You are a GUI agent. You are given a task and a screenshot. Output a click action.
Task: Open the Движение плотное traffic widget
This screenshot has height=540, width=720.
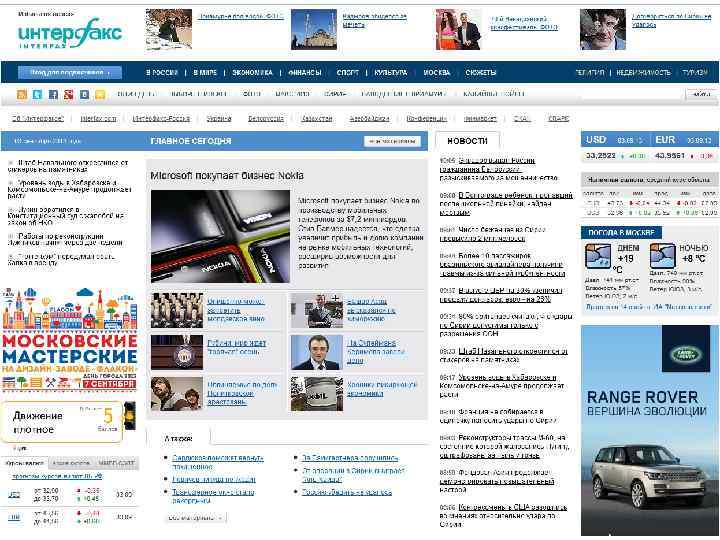click(62, 422)
